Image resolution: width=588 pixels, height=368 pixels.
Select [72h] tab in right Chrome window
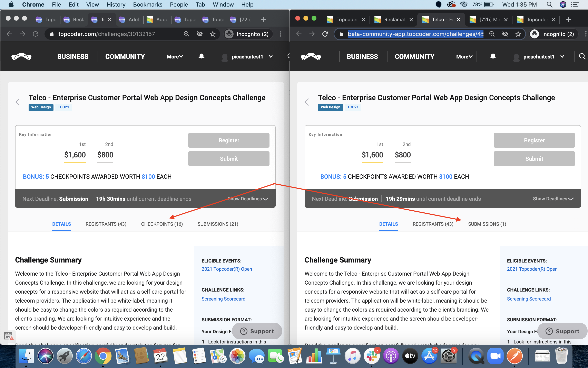coord(489,19)
